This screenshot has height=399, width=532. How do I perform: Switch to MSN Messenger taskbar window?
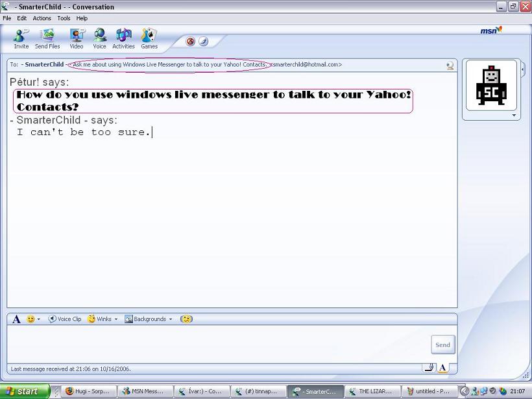click(146, 391)
